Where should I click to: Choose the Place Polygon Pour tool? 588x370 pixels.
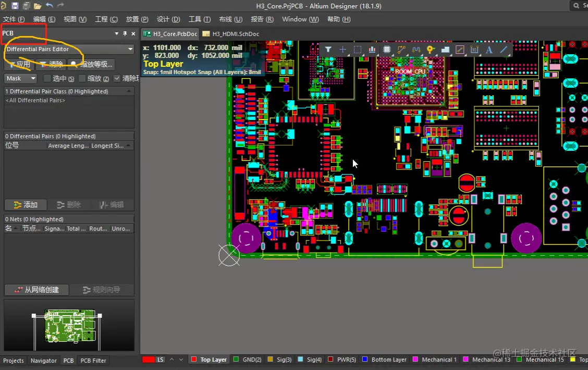pyautogui.click(x=445, y=49)
